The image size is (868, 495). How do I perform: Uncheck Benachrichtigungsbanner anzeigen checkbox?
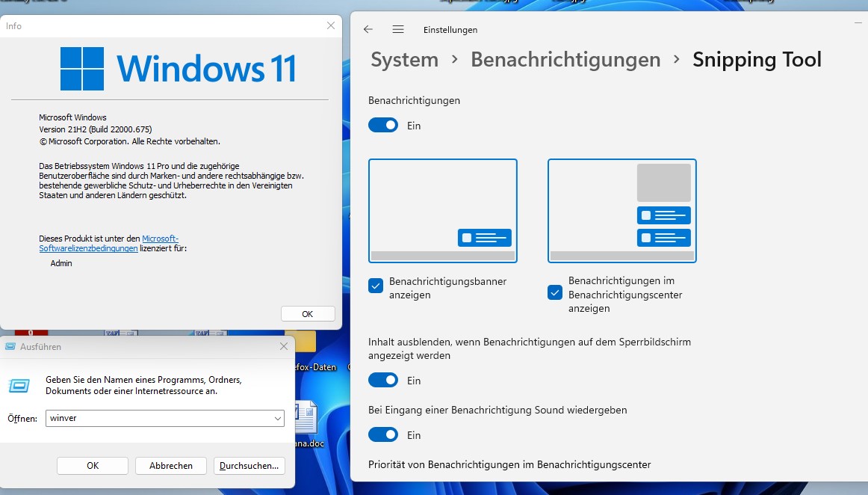pos(375,286)
